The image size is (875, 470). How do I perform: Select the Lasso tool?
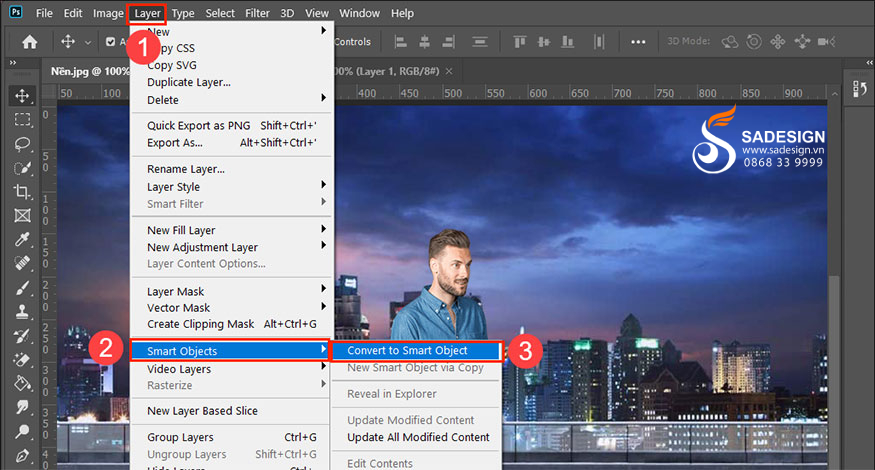pyautogui.click(x=22, y=144)
